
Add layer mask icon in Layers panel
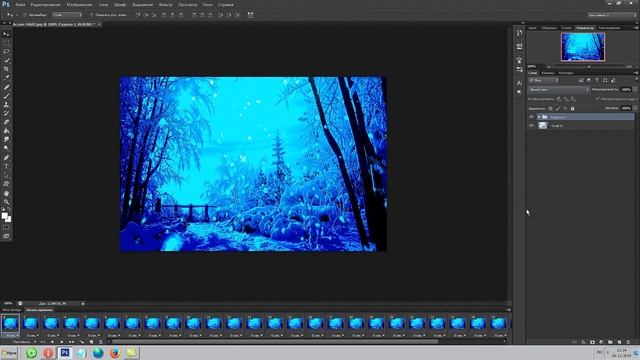pos(592,342)
